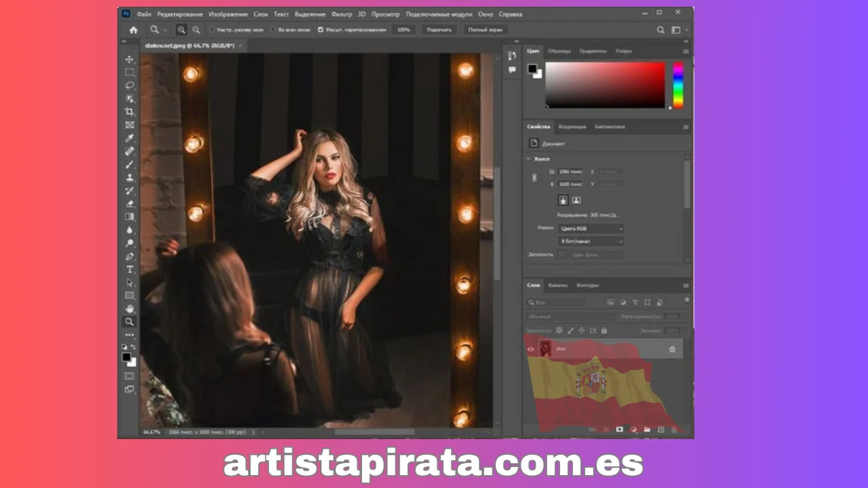Set canvas orientation to landscape
Screen dimensions: 868x488
click(x=576, y=200)
